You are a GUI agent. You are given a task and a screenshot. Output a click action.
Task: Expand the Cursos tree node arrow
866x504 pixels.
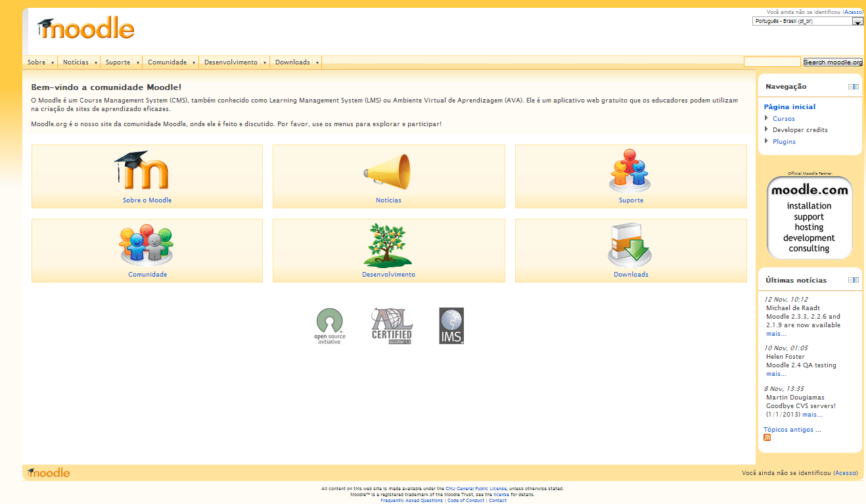pyautogui.click(x=766, y=118)
